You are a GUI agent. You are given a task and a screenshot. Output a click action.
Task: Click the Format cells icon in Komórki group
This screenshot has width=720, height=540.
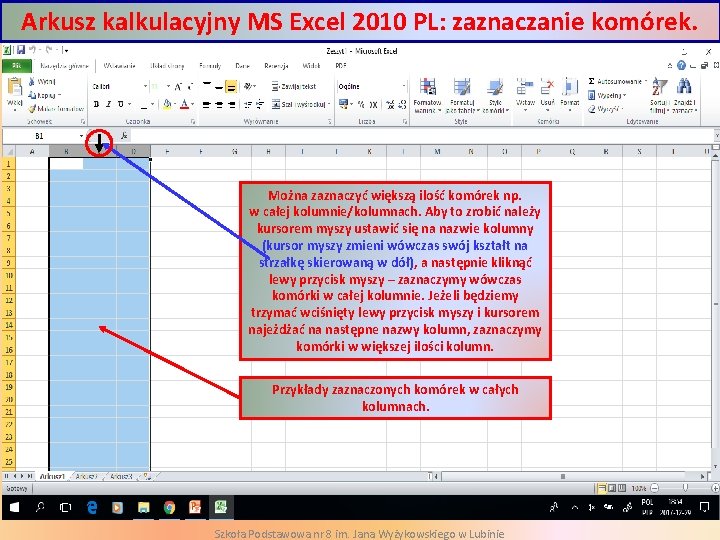tap(570, 87)
